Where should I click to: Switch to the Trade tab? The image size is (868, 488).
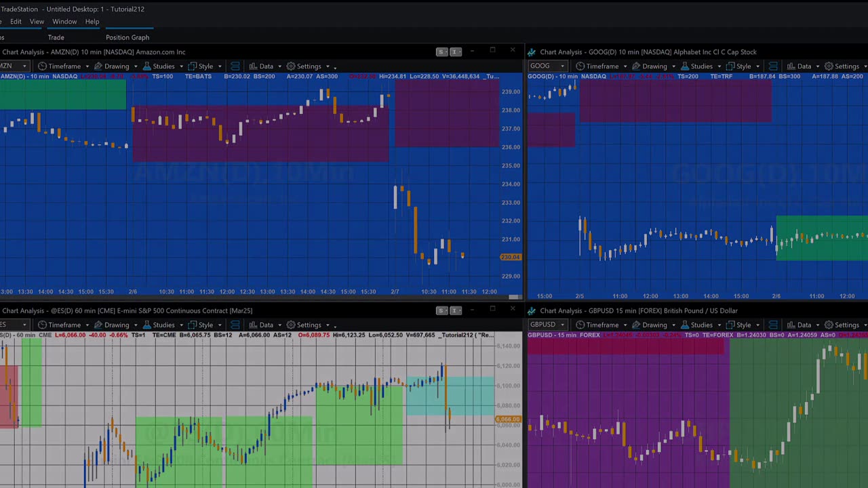coord(56,38)
